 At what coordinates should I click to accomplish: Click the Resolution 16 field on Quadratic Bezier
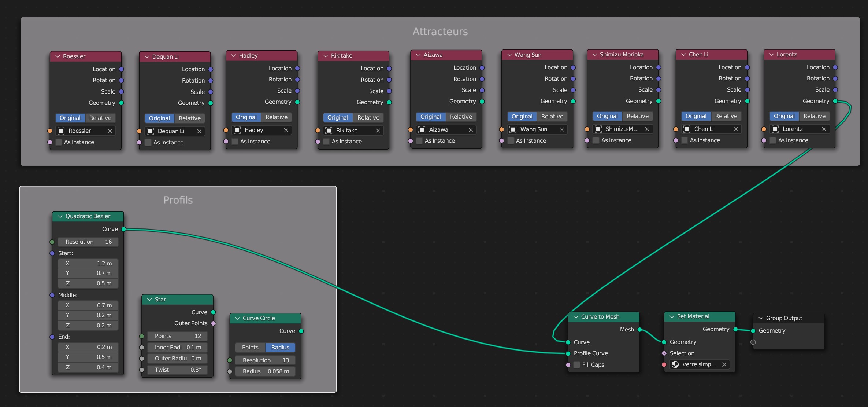click(88, 242)
